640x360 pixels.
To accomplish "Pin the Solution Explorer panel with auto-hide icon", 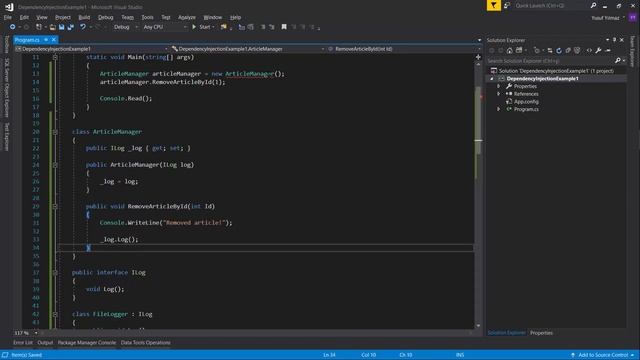I will (x=614, y=40).
